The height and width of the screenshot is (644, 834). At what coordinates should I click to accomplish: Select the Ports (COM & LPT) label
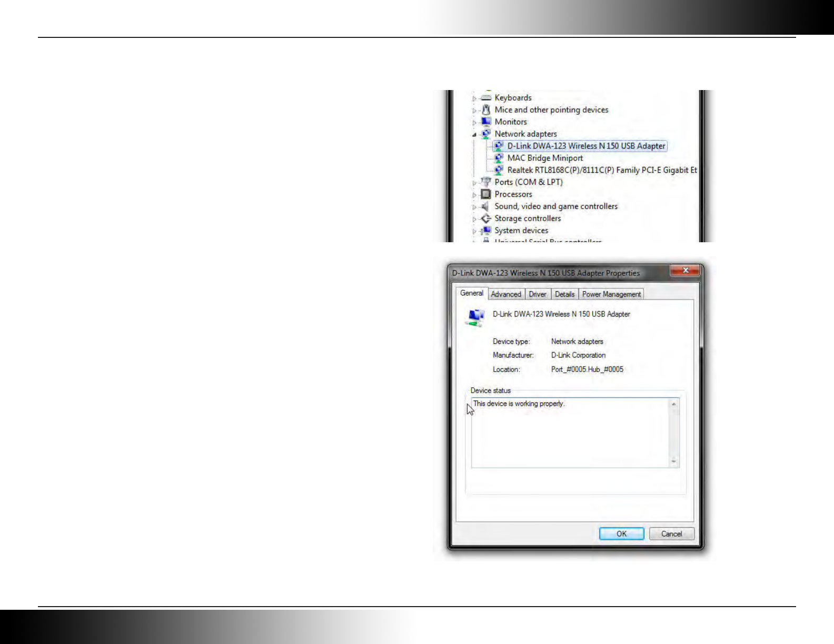point(529,182)
